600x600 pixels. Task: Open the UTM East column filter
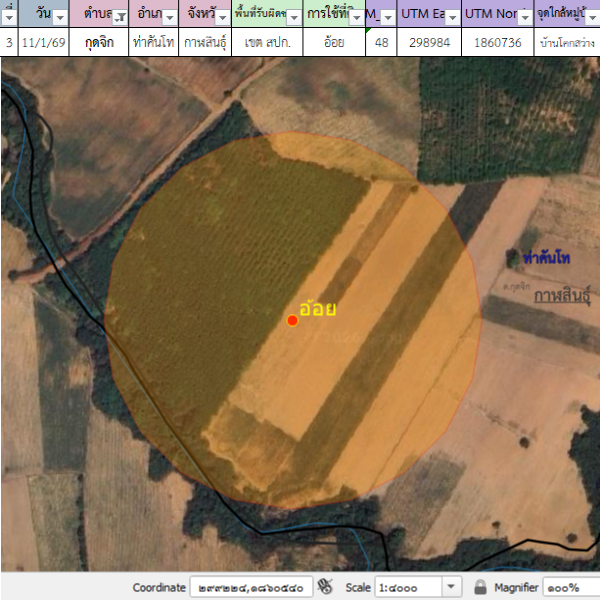[x=452, y=17]
